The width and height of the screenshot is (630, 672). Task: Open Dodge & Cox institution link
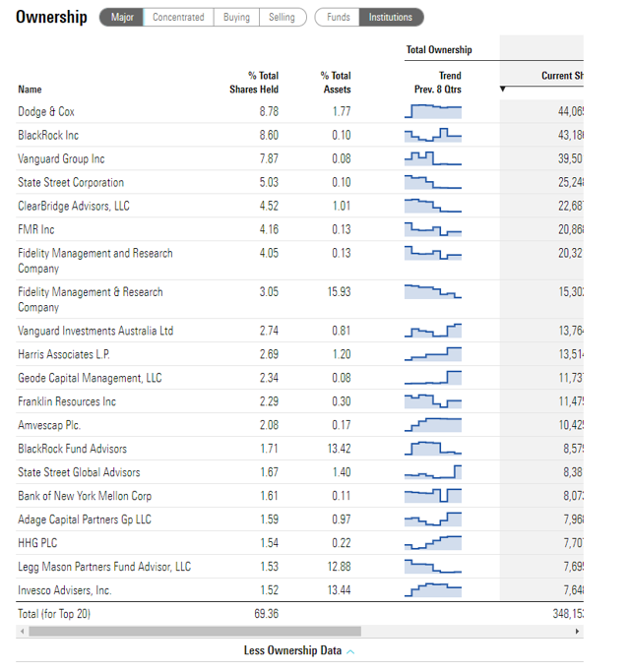point(46,111)
